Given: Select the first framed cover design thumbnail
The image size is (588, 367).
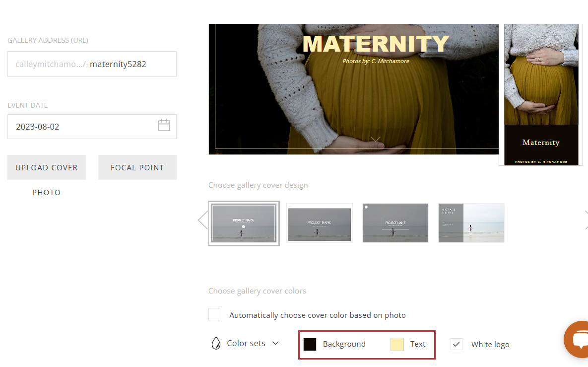Looking at the screenshot, I should 244,223.
